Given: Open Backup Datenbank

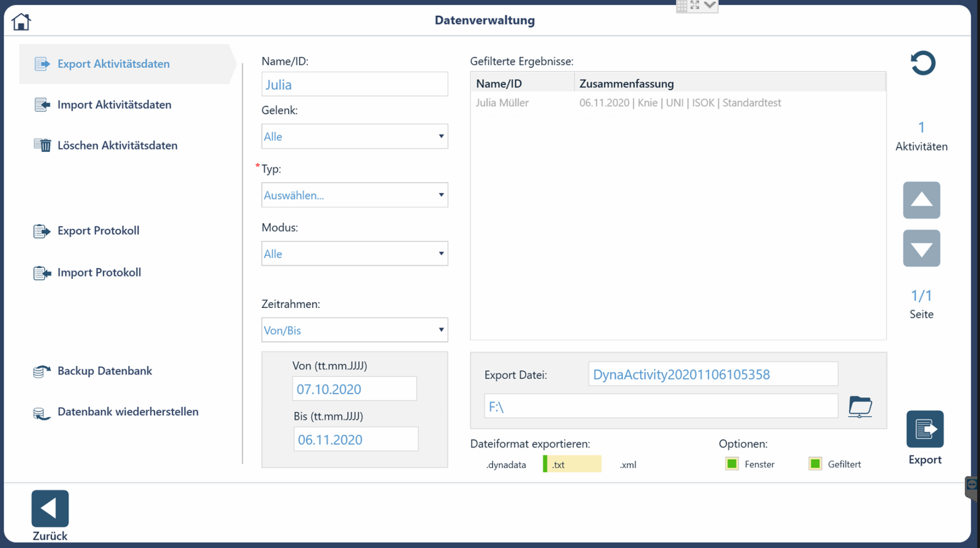Looking at the screenshot, I should [104, 371].
